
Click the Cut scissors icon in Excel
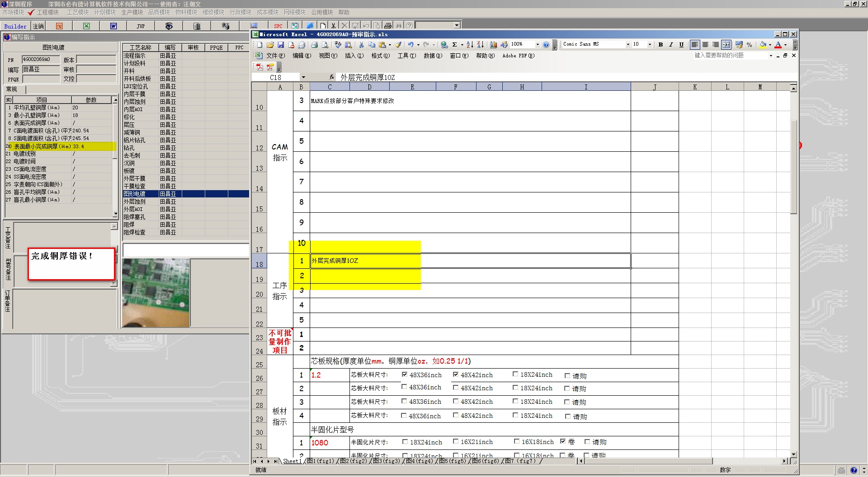pos(361,45)
